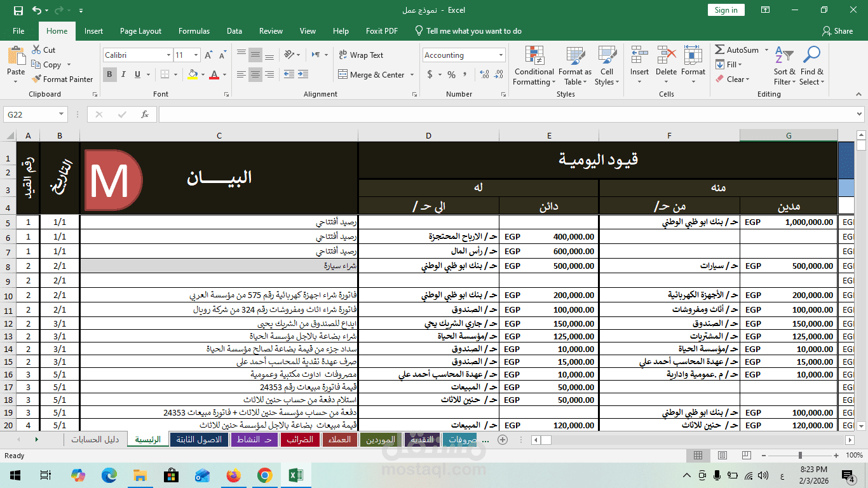
Task: Click in the formula bar input
Action: (505, 114)
